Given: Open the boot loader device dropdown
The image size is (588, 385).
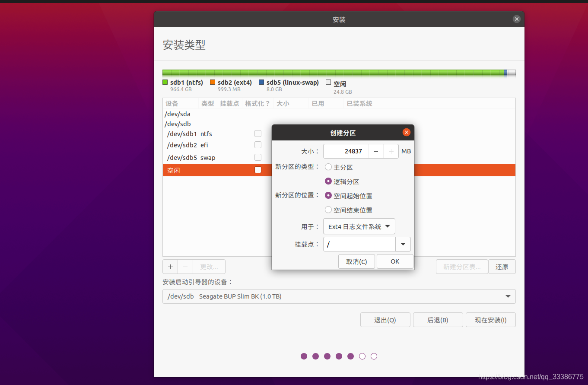Looking at the screenshot, I should click(x=339, y=296).
